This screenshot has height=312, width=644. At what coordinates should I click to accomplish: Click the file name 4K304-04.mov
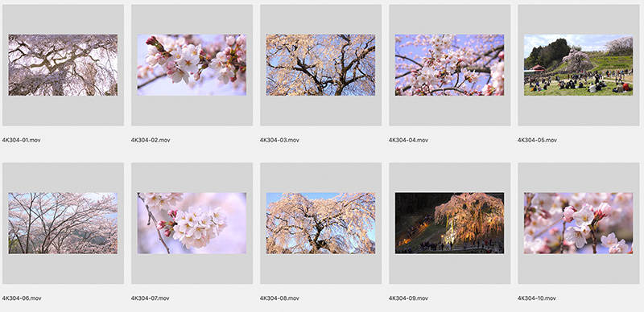tap(409, 140)
